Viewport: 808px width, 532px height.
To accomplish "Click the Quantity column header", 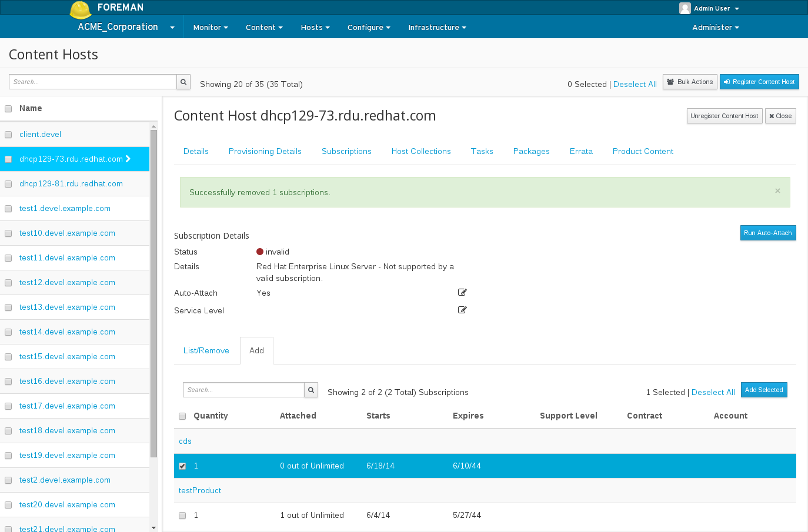I will pyautogui.click(x=211, y=416).
